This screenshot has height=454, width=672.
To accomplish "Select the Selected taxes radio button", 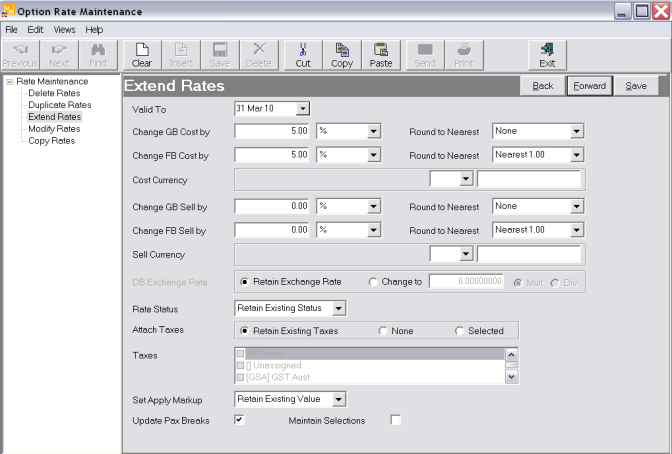I will (459, 331).
